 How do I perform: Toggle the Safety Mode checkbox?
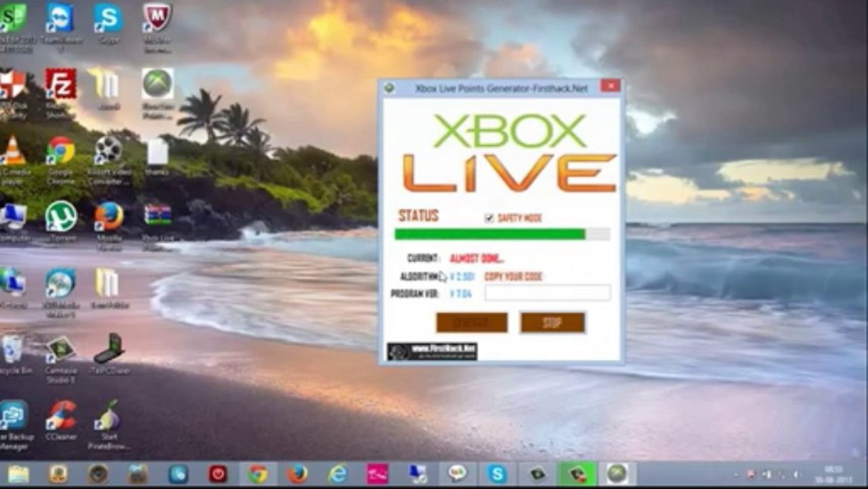pyautogui.click(x=489, y=218)
